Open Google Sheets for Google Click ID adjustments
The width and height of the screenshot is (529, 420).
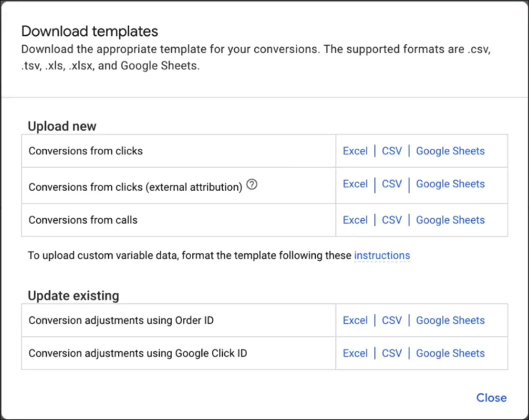point(450,353)
